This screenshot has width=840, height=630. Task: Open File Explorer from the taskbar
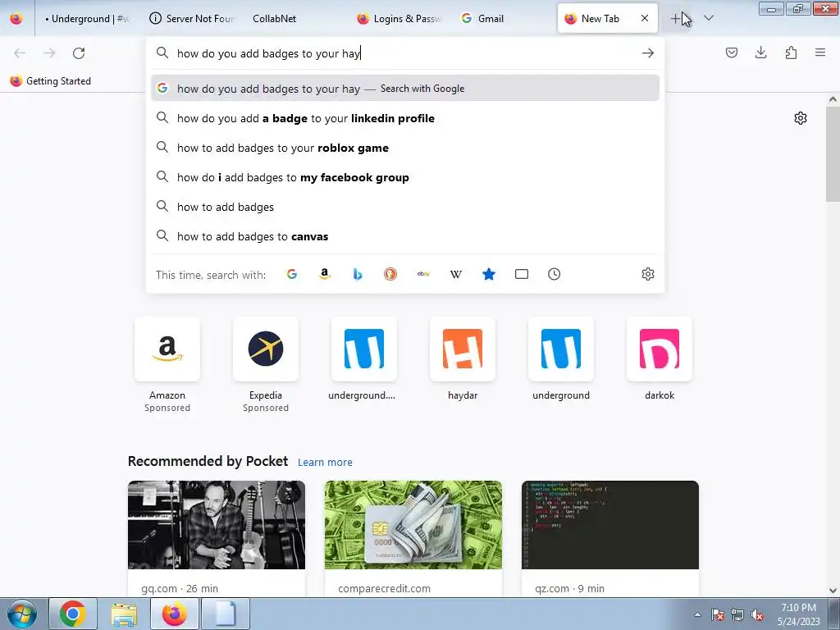[124, 614]
